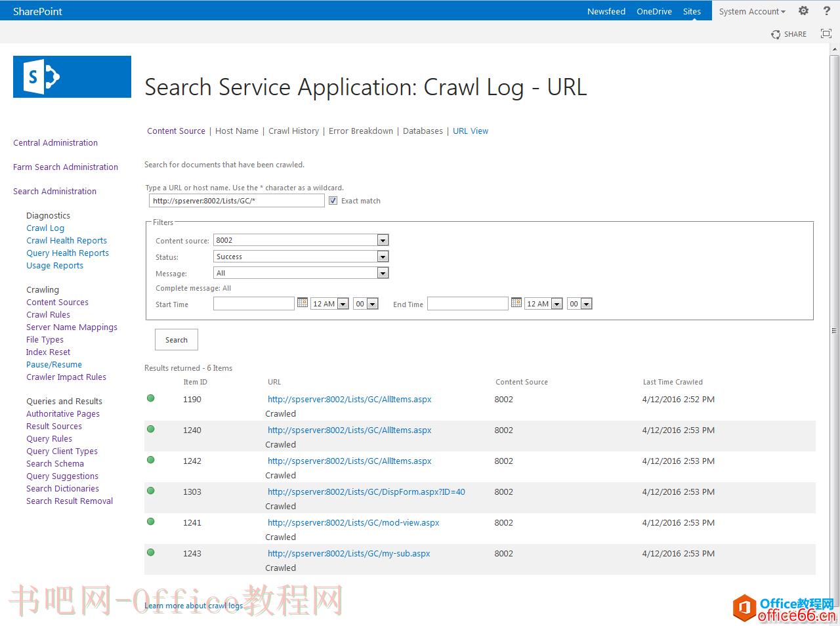Open Usage Reports link

click(x=54, y=265)
